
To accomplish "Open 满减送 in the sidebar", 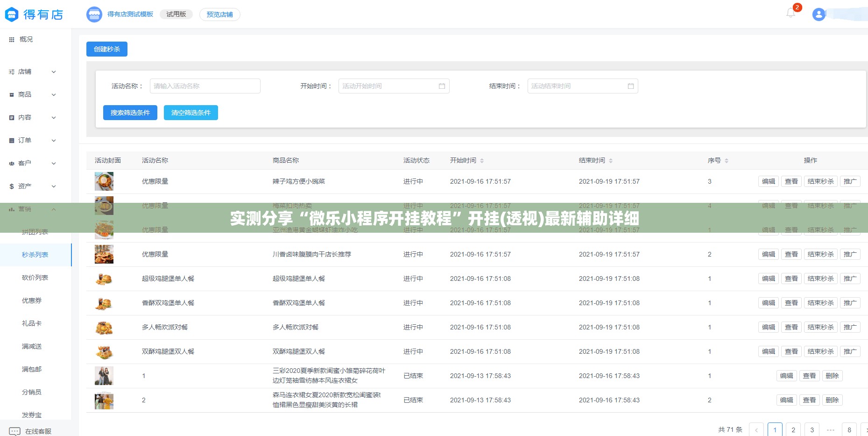I will (x=32, y=346).
